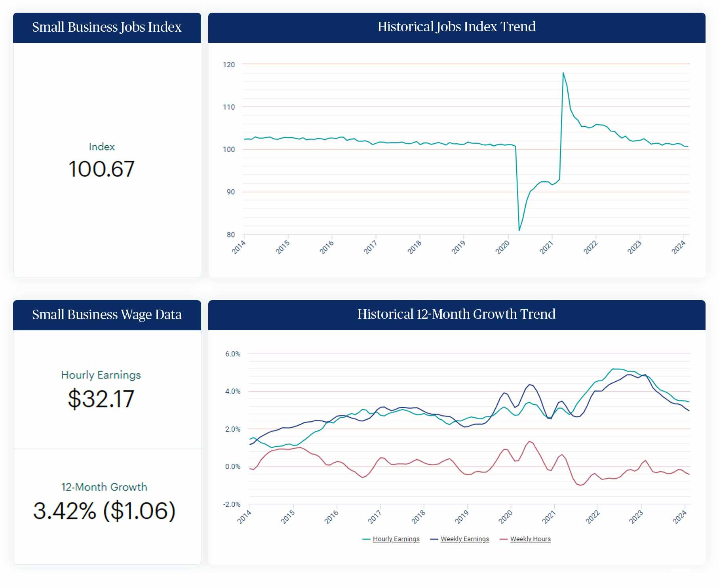719x588 pixels.
Task: Click the Jobs Index peak spike near 120
Action: click(x=563, y=73)
